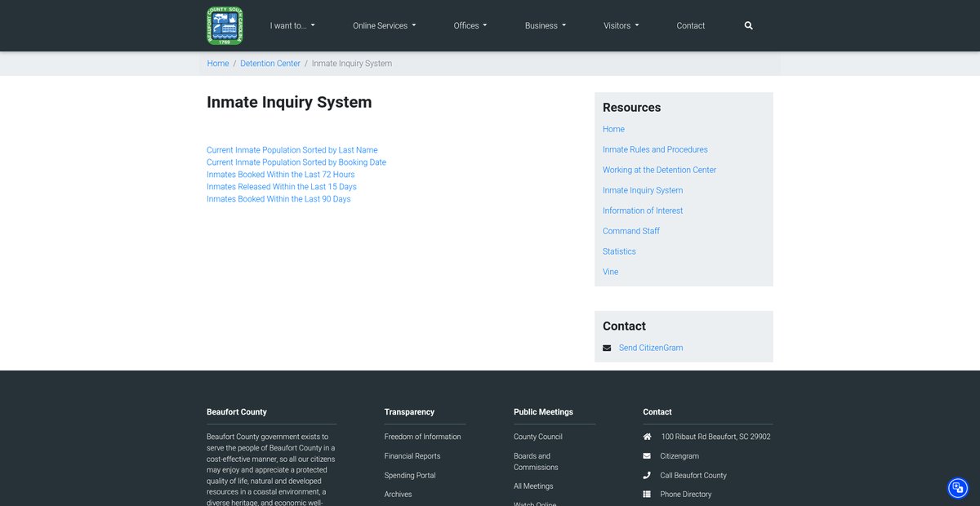Open the blue translate widget icon

957,488
